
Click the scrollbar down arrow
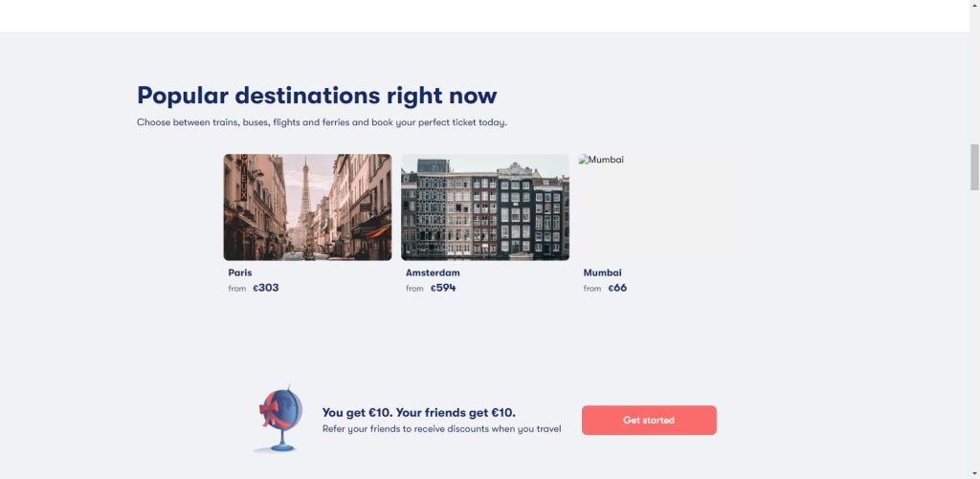pos(974,472)
